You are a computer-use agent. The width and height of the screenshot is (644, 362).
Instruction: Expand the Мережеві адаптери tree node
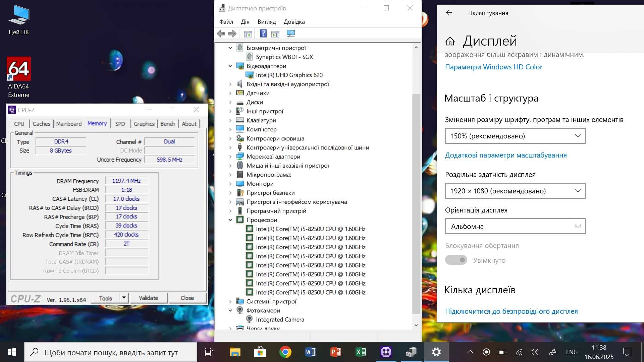[x=230, y=157]
